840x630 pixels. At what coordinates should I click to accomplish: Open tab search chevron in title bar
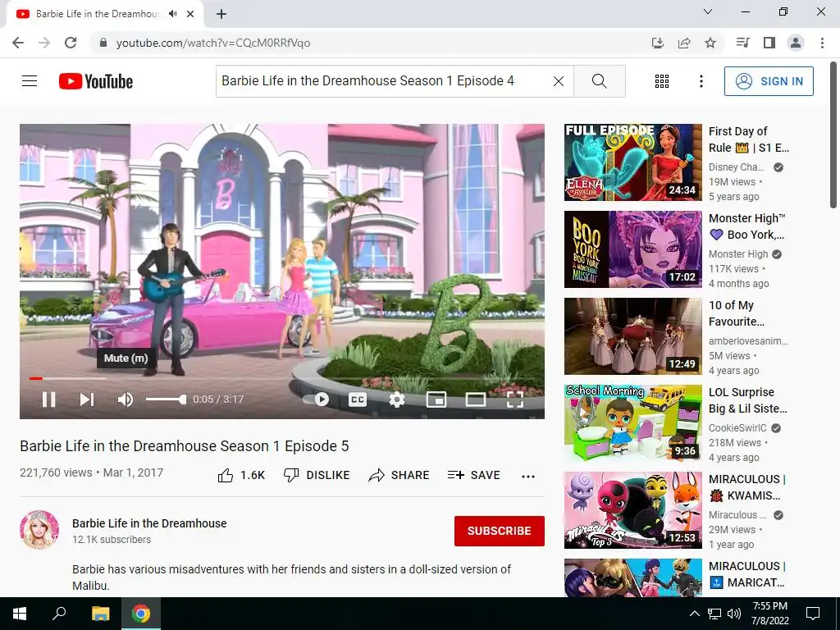coord(708,11)
